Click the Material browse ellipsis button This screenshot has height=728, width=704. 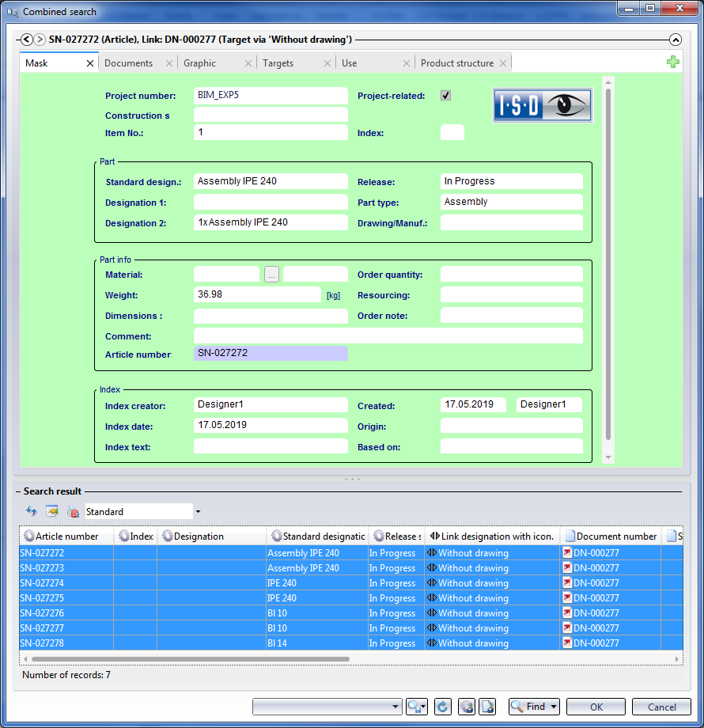pyautogui.click(x=271, y=275)
